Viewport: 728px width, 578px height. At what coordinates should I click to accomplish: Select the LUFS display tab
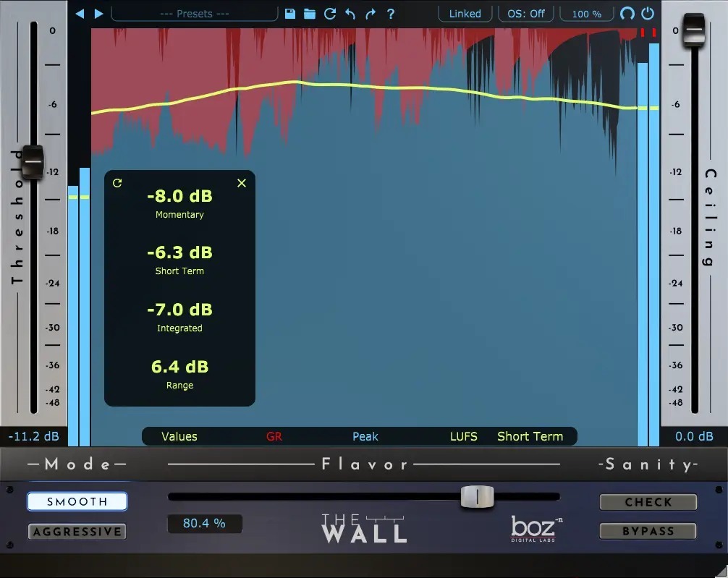point(463,436)
